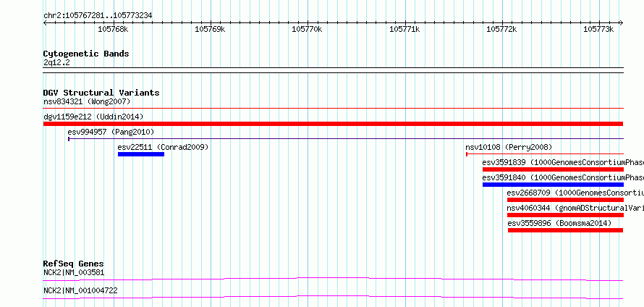Screen dimensions: 644x307
Task: Click the red nsv4060344 variant bar
Action: pos(565,215)
